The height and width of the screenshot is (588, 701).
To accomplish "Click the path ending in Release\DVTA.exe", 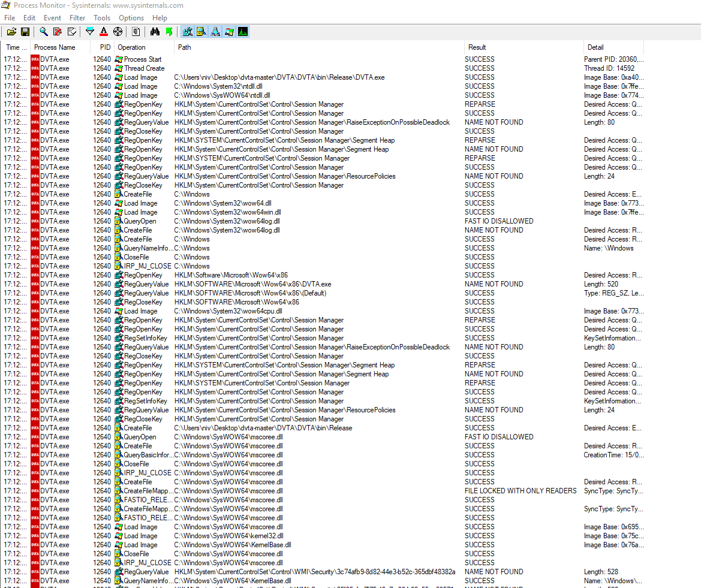I will [x=279, y=77].
